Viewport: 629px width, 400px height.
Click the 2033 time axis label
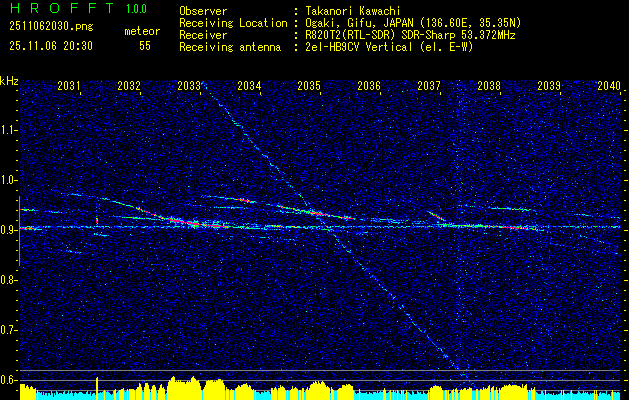coord(189,85)
